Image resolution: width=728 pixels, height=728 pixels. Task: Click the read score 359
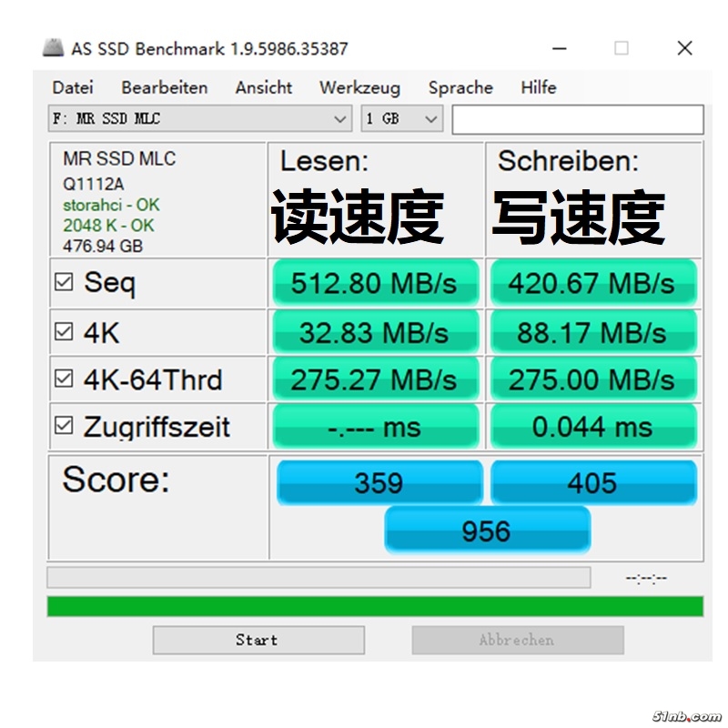(379, 482)
